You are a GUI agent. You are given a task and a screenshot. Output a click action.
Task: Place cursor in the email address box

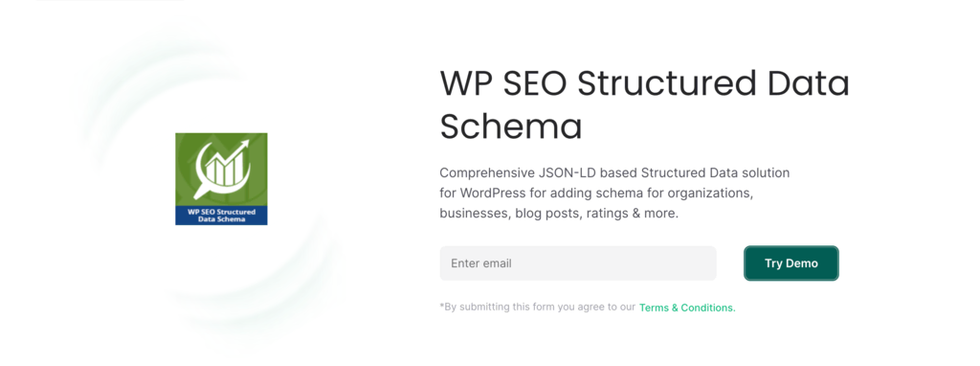(578, 263)
